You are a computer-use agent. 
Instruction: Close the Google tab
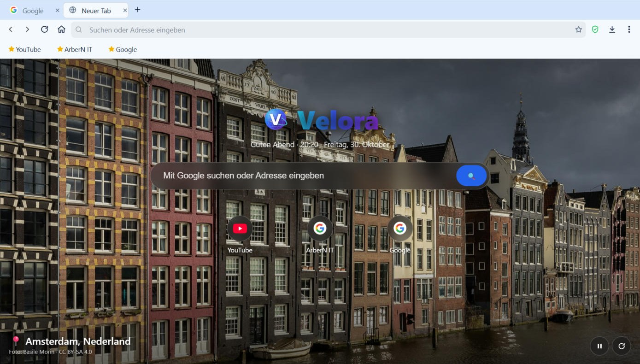tap(57, 10)
